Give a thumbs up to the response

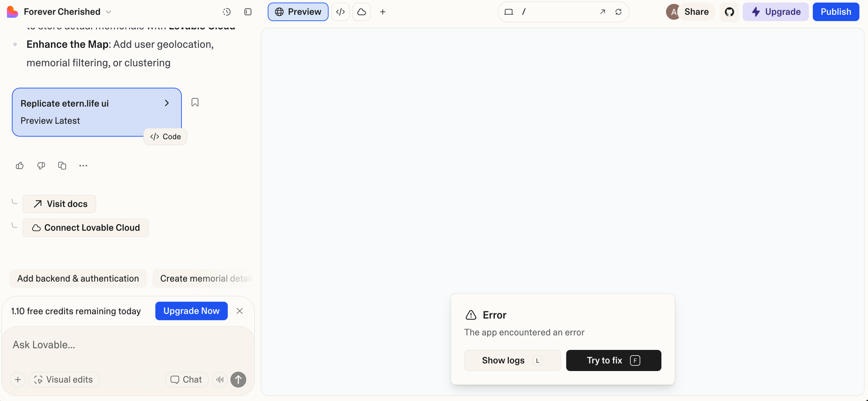(20, 166)
